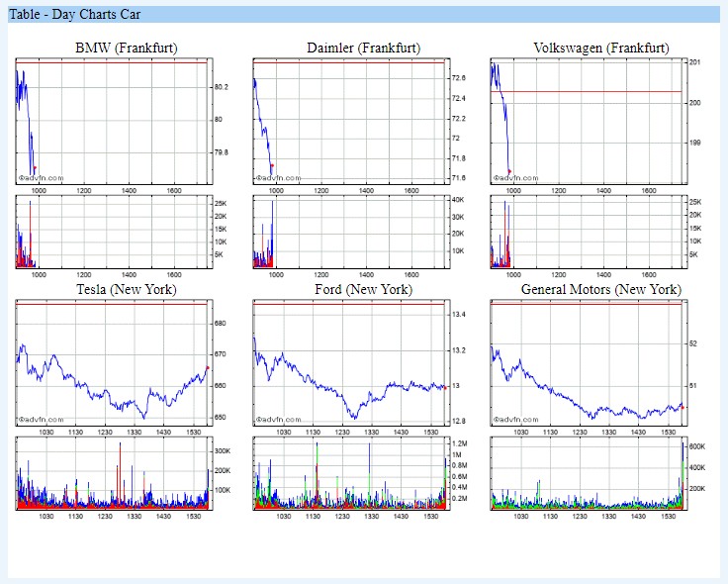Open the BMW (Frankfurt) volume chart
Screen dimensions: 728x584
point(114,232)
